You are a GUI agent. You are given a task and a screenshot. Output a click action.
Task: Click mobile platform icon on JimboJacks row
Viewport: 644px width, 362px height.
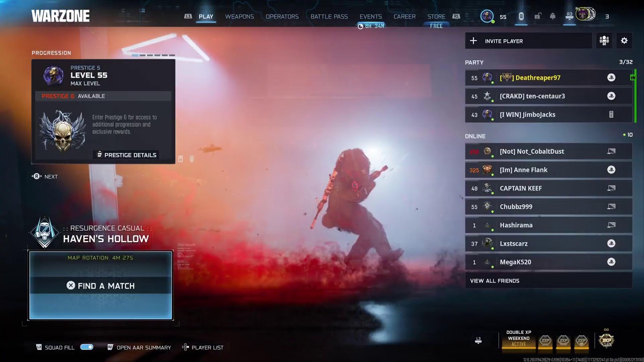click(x=611, y=115)
